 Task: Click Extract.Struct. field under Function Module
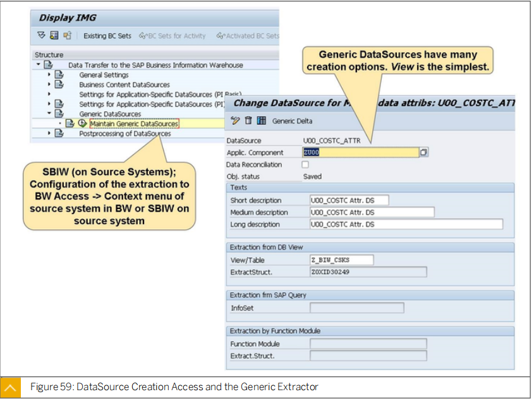point(368,356)
